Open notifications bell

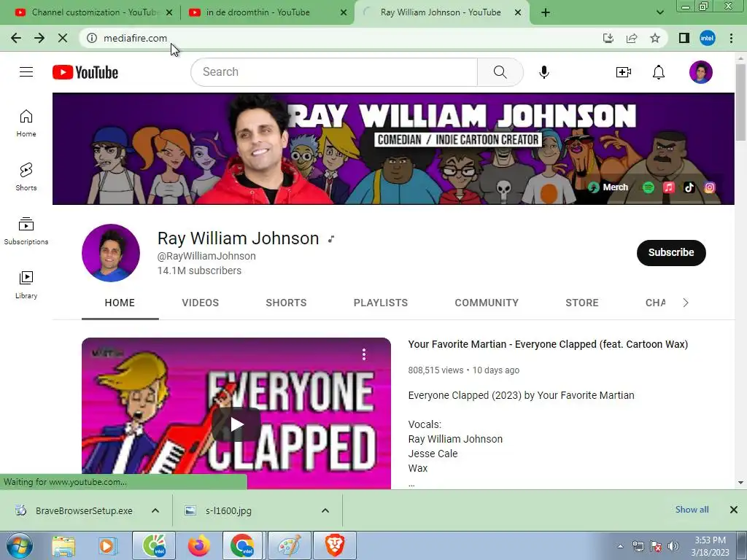(x=659, y=72)
